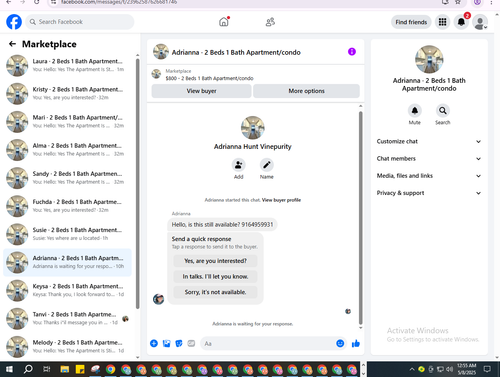Edit chat name with pencil icon
The width and height of the screenshot is (500, 377).
pos(267,165)
